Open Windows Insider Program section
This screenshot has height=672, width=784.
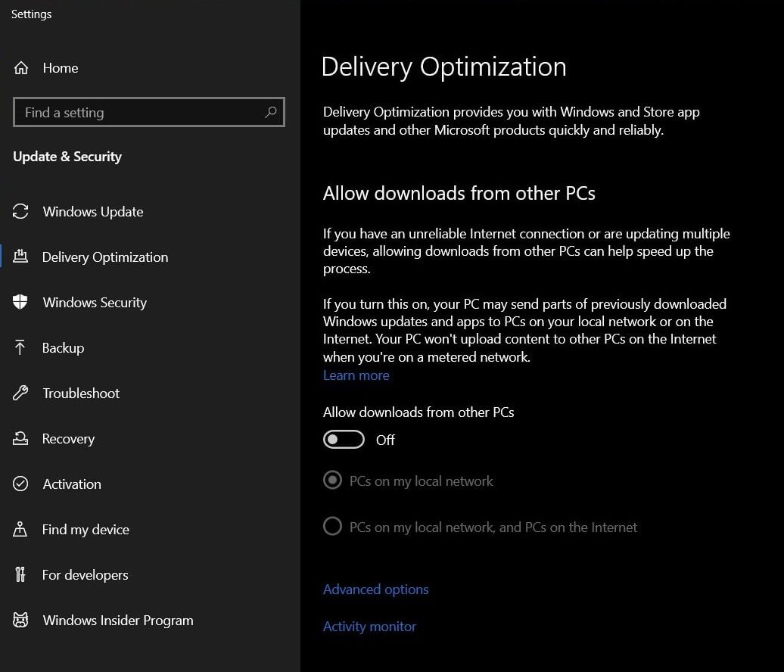click(118, 620)
